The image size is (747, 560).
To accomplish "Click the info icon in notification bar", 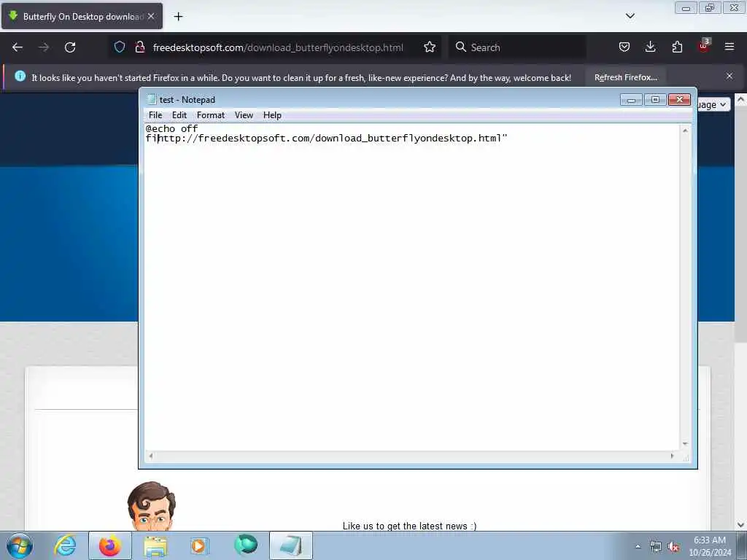I will [20, 76].
